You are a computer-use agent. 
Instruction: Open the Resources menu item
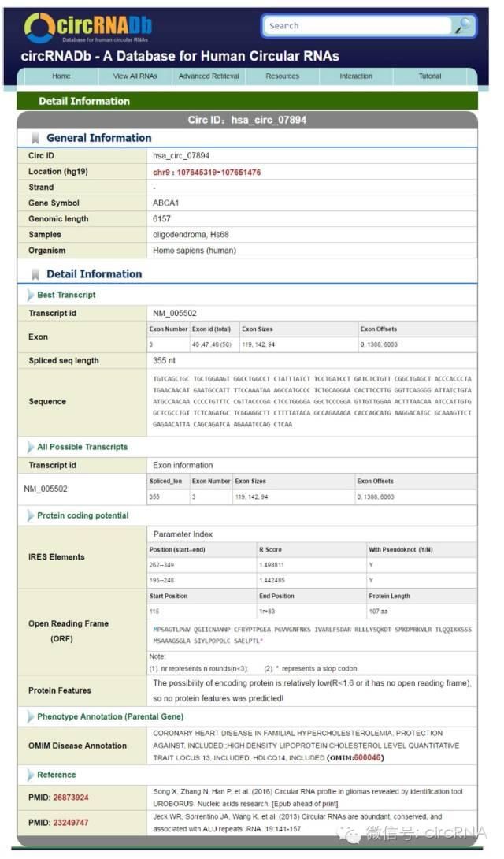282,76
